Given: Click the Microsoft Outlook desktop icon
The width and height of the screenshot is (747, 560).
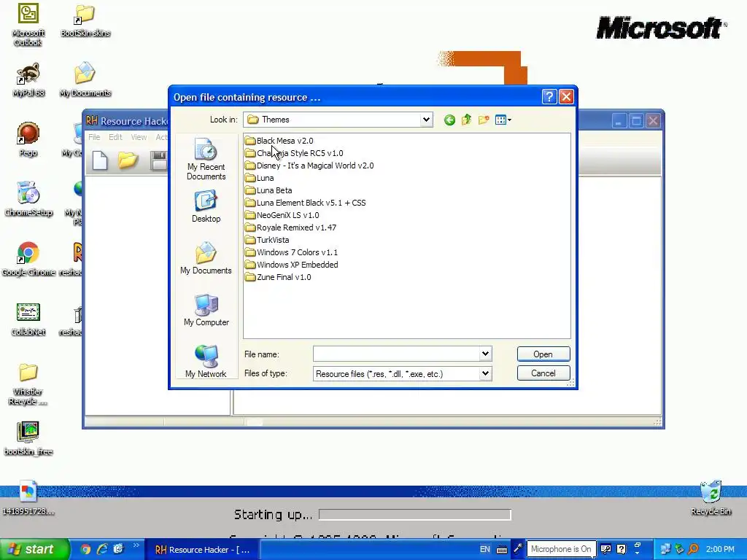Looking at the screenshot, I should point(28,24).
